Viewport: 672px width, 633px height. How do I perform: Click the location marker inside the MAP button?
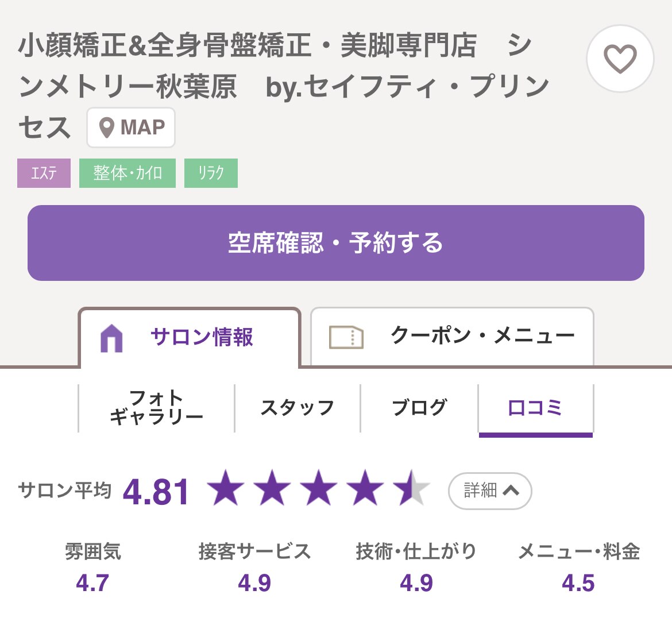[106, 128]
